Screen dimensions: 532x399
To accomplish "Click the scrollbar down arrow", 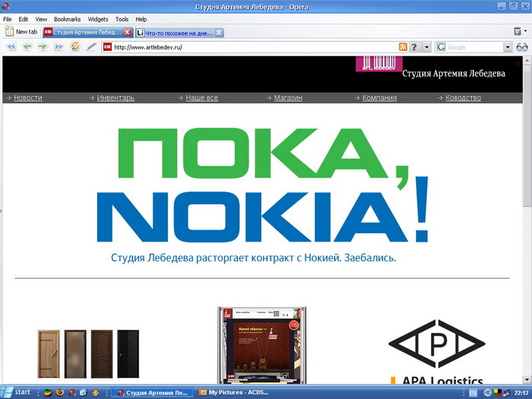I will [527, 380].
